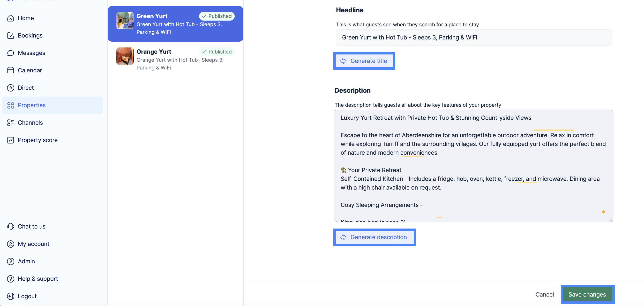The image size is (644, 306).
Task: Click into the Headline text field
Action: tap(473, 38)
